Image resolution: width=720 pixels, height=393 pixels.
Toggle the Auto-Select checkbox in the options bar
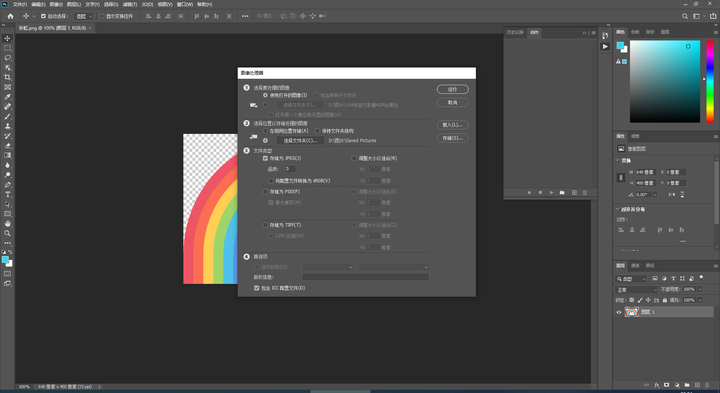coord(43,16)
